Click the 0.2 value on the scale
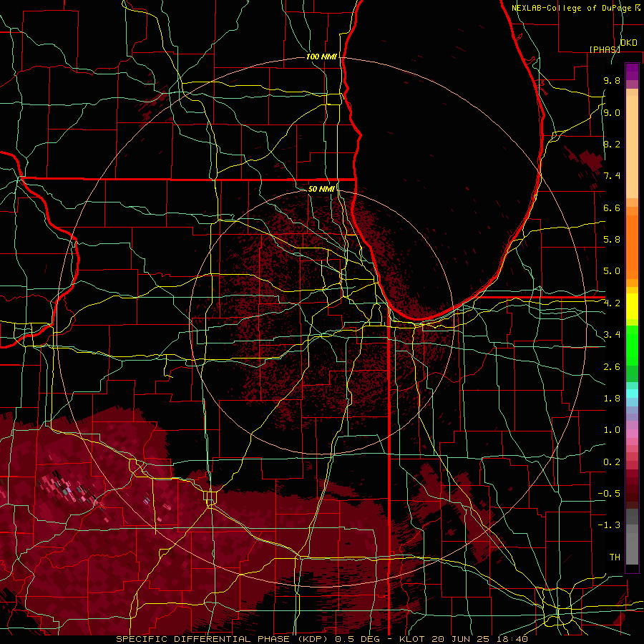 coord(612,462)
